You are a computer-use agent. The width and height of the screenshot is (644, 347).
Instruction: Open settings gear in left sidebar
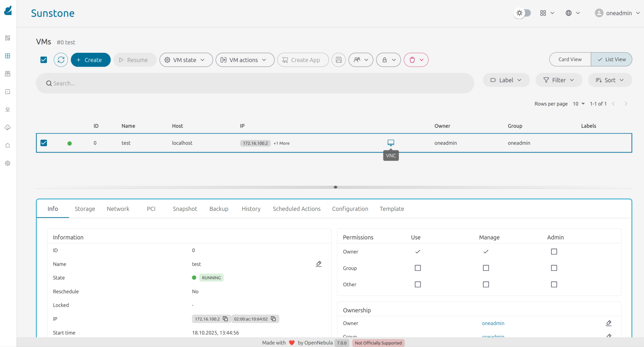pyautogui.click(x=7, y=163)
